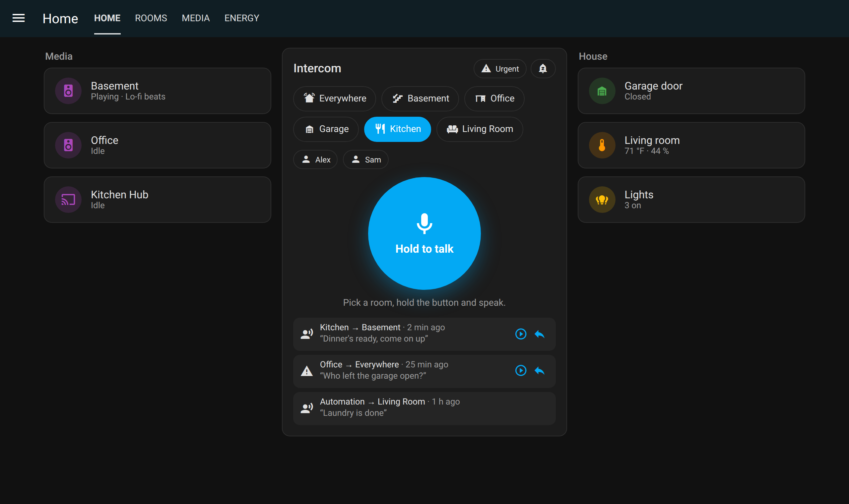Select the HOME tab
The image size is (849, 504).
pyautogui.click(x=107, y=18)
